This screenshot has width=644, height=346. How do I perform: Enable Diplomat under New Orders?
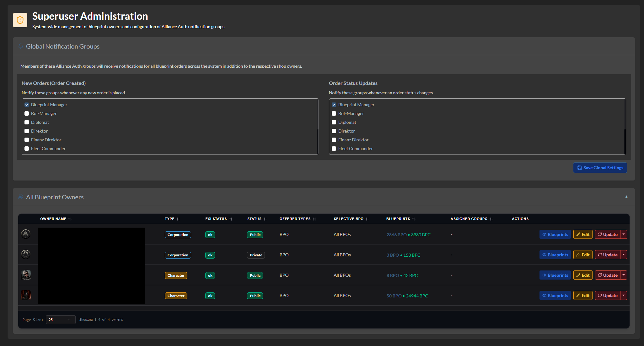coord(27,122)
